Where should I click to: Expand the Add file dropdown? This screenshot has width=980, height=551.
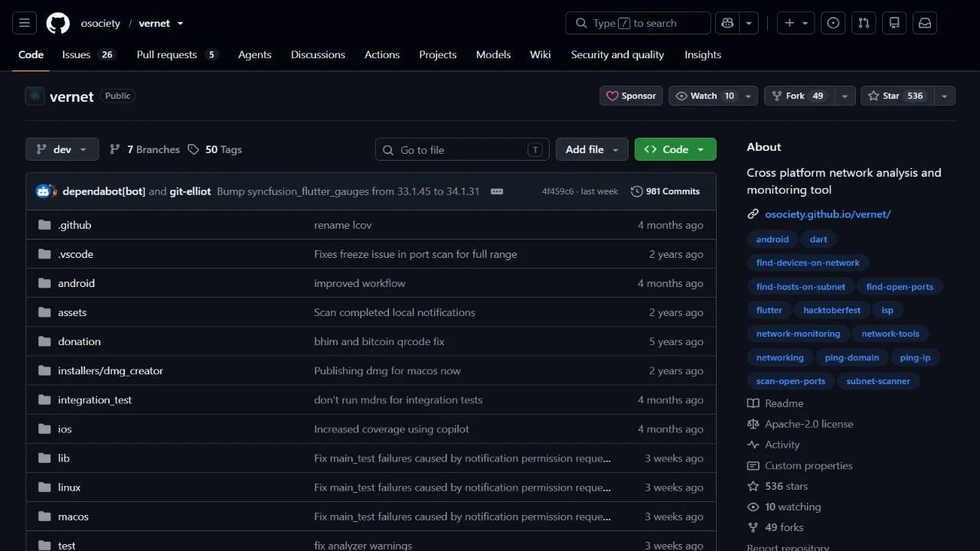[x=592, y=149]
